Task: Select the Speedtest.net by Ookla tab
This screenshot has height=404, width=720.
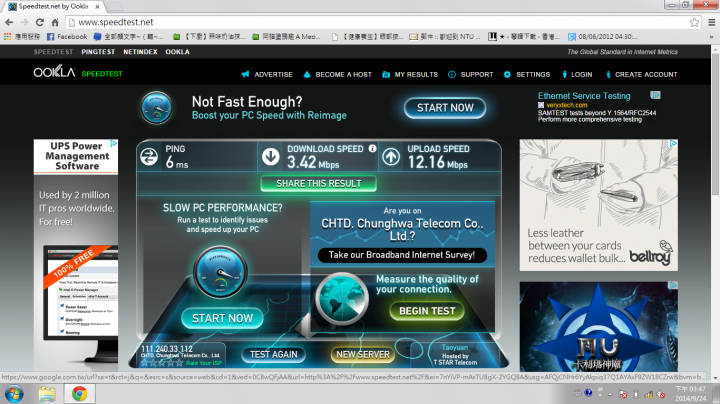Action: [54, 6]
